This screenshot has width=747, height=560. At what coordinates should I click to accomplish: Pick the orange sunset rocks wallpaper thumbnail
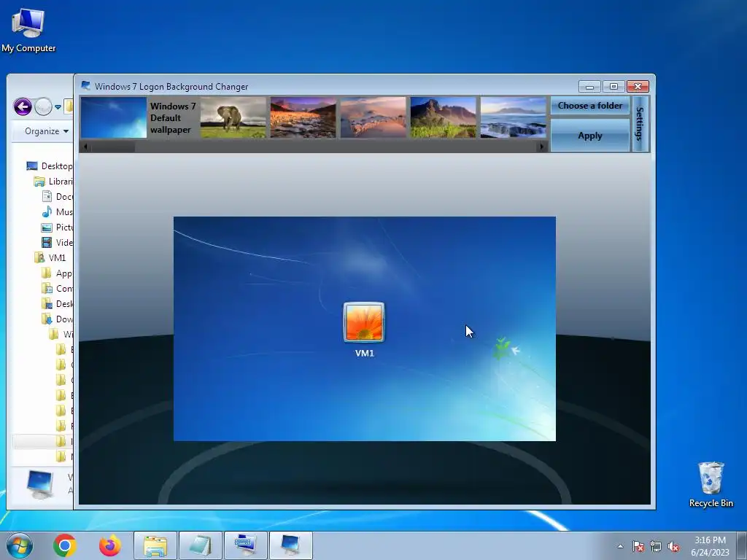(303, 117)
